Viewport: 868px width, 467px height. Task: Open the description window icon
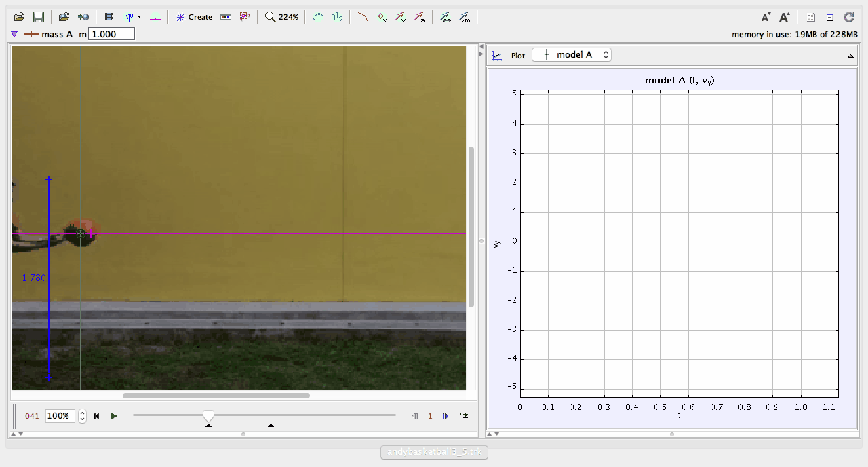coord(830,17)
